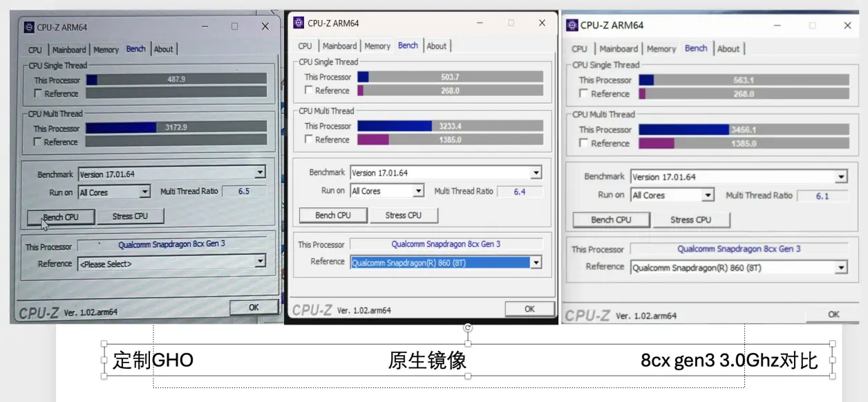Toggle Single Thread Reference checkbox in right window
868x402 pixels.
click(584, 93)
